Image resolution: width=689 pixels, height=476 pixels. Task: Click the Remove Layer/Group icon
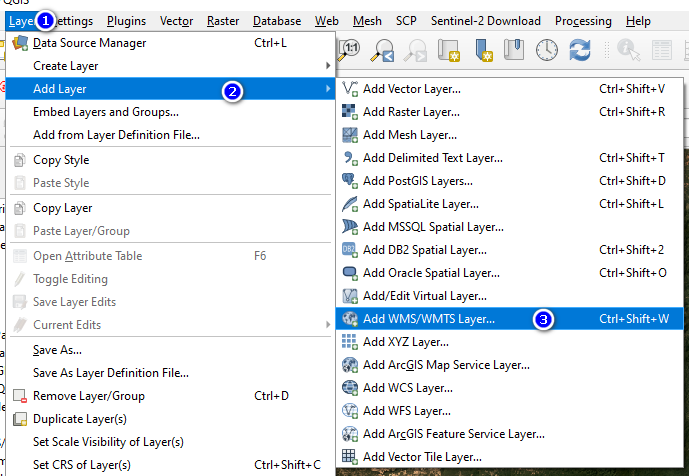point(20,396)
